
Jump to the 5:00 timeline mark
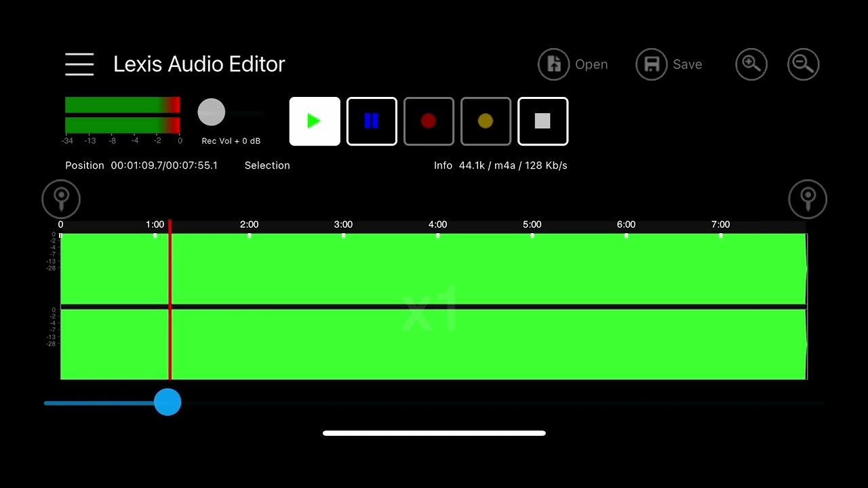click(532, 224)
